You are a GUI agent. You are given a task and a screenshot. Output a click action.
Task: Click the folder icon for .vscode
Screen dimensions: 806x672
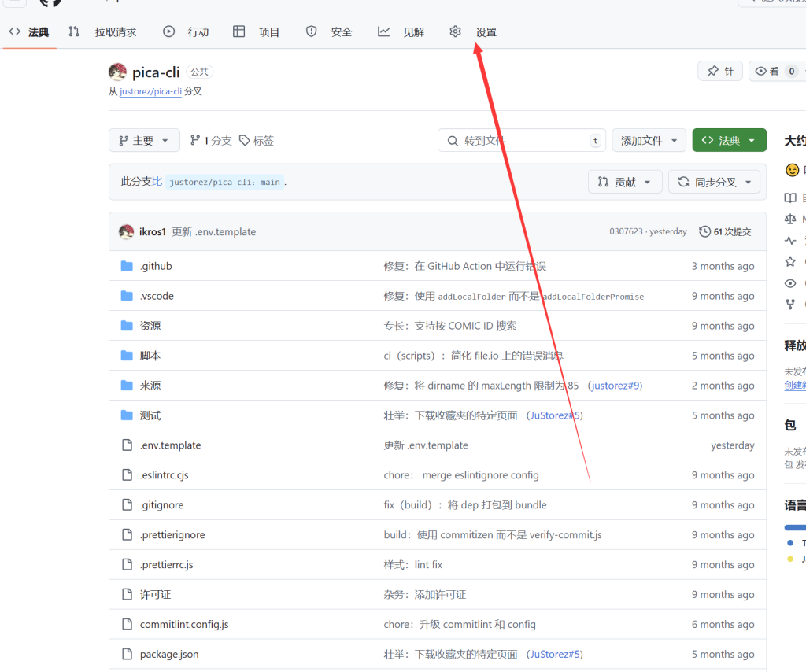pyautogui.click(x=127, y=295)
